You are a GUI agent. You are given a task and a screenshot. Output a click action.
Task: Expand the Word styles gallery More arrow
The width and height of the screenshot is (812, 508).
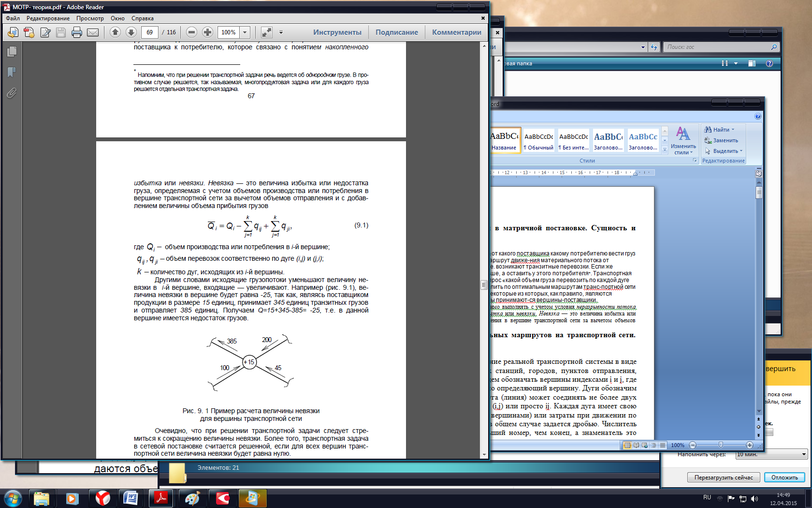(x=665, y=149)
